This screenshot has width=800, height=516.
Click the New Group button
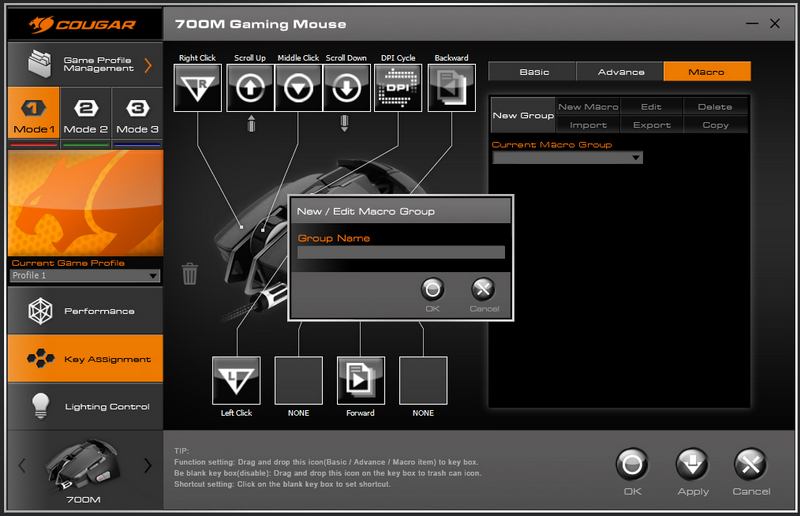523,115
